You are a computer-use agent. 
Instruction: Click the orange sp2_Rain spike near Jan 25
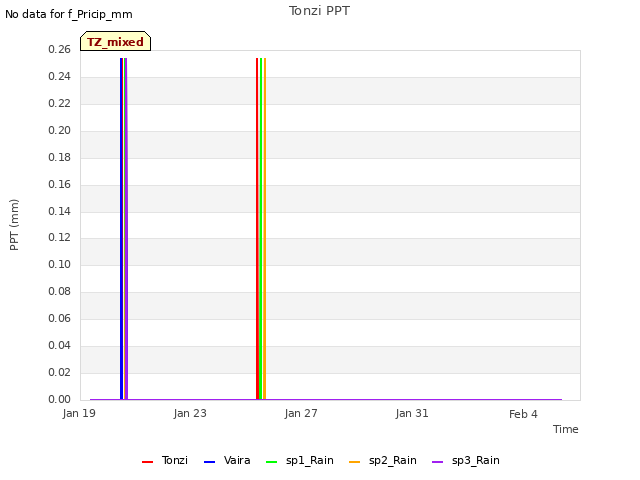265,229
